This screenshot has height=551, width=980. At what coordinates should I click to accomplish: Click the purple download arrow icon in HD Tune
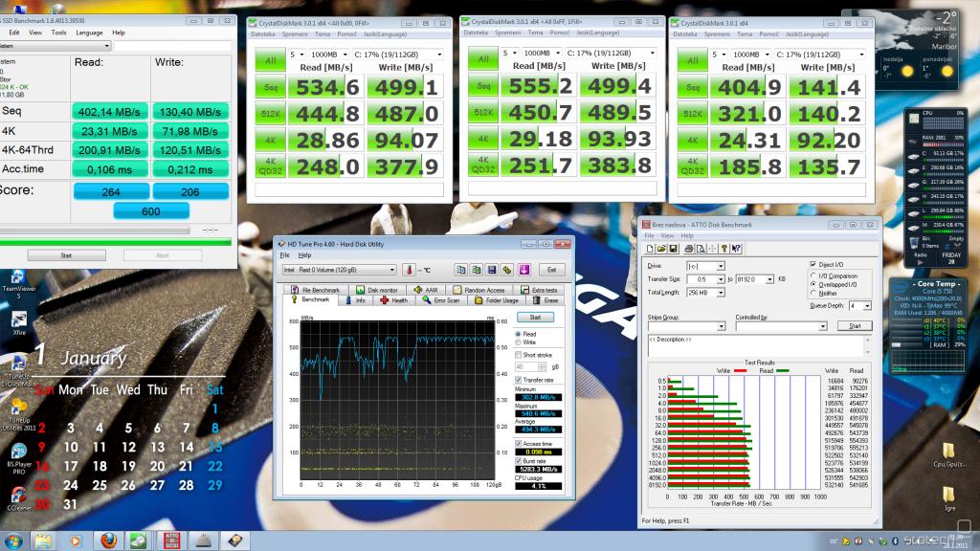pyautogui.click(x=523, y=270)
